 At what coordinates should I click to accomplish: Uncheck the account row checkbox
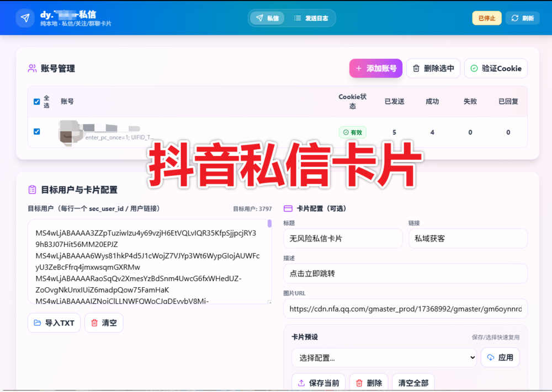click(x=36, y=131)
